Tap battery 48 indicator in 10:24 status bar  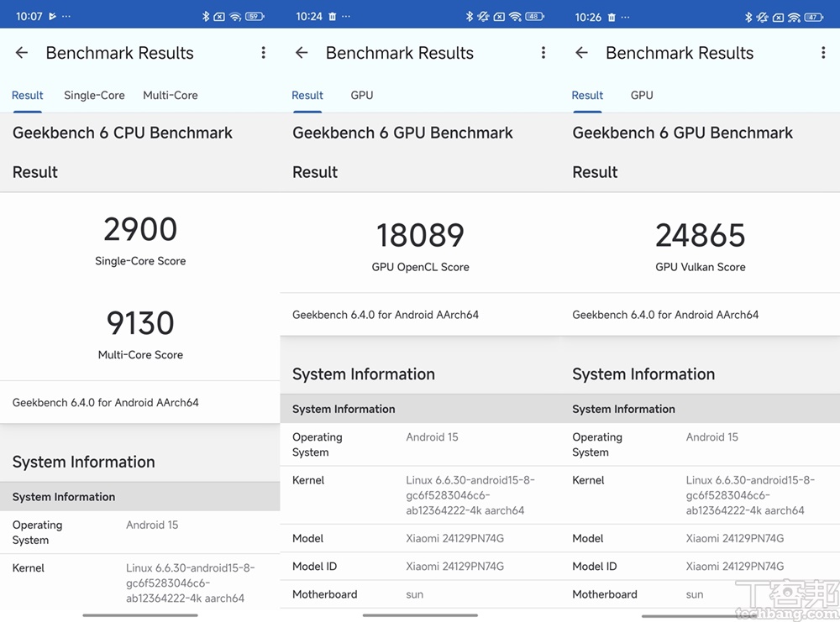[x=534, y=17]
